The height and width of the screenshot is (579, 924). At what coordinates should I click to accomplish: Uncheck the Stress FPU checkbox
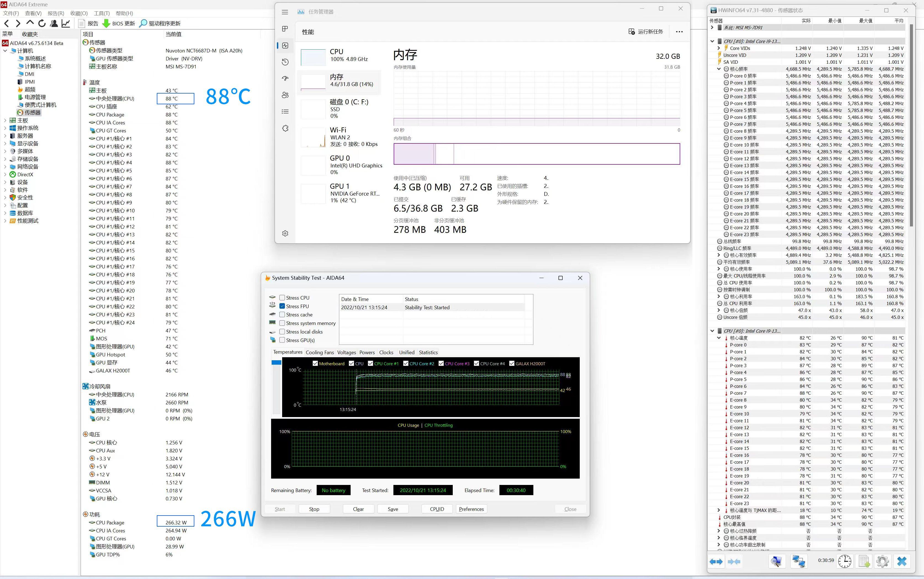[282, 306]
